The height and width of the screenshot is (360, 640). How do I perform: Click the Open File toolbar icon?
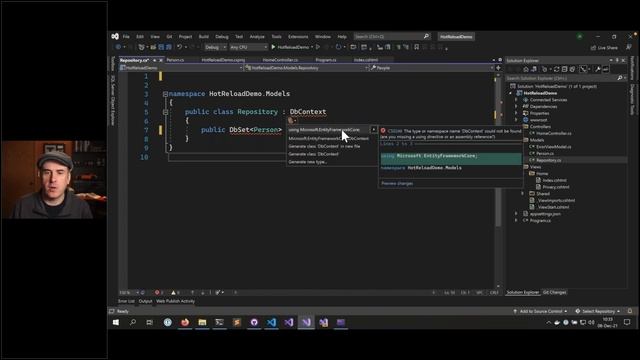click(153, 47)
